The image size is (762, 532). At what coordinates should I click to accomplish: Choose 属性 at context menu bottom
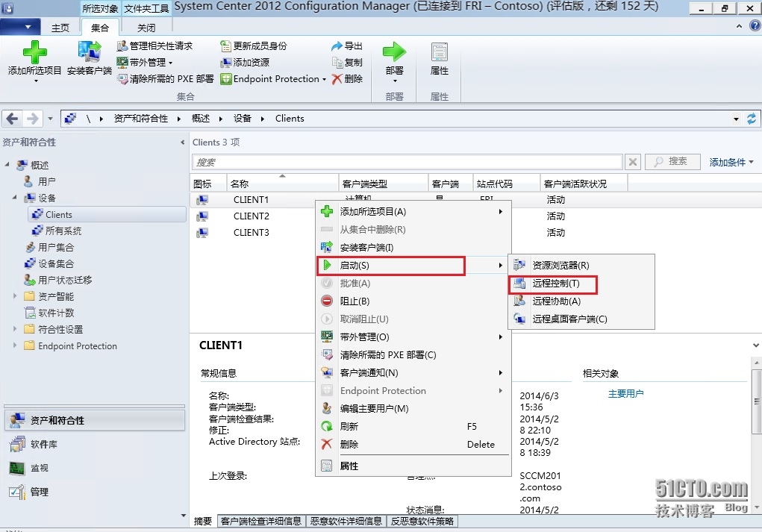[413, 466]
